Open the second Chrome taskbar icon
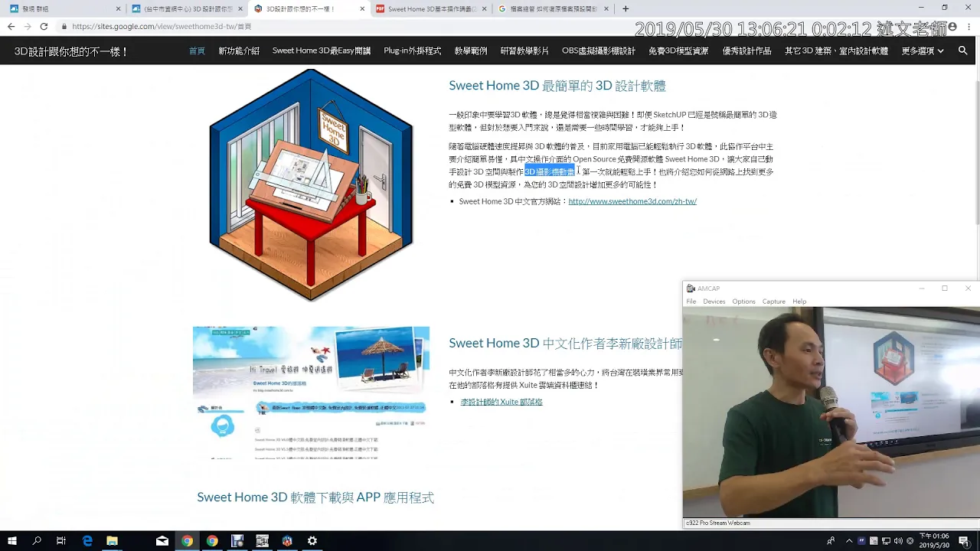 click(212, 541)
